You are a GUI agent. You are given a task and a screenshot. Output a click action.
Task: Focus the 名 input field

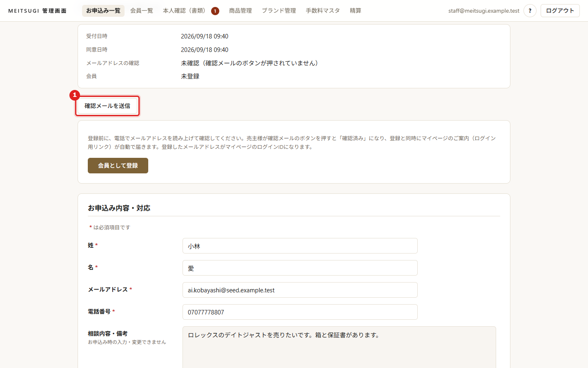point(300,268)
